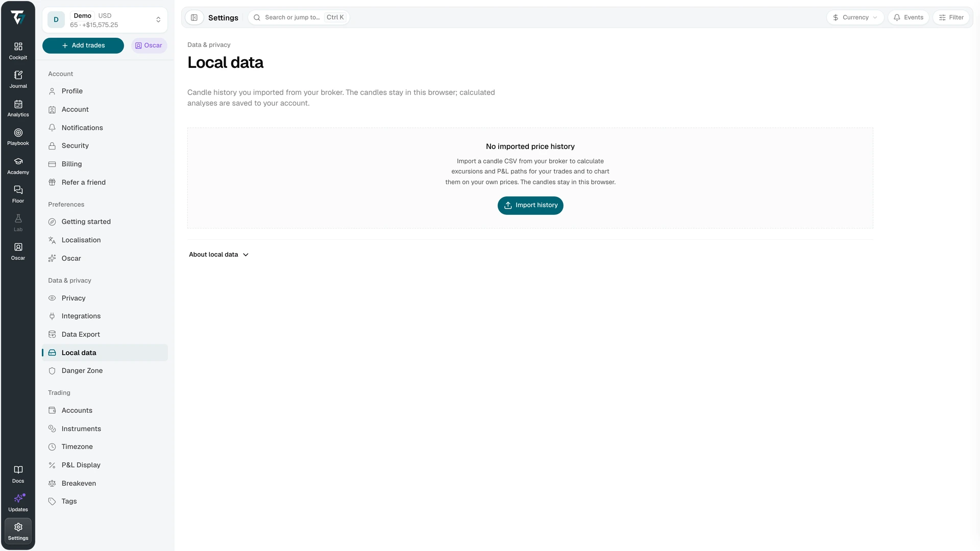Viewport: 980px width, 551px height.
Task: Open Security settings
Action: 105,146
